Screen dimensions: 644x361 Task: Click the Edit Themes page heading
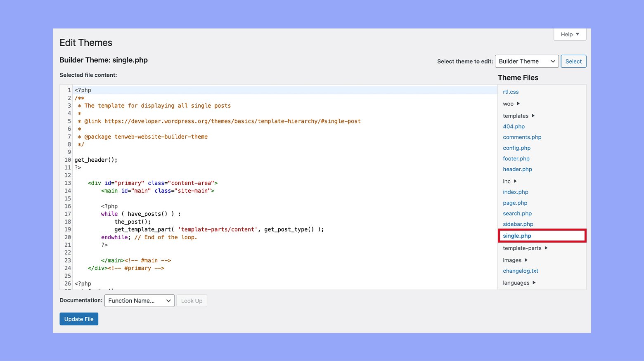coord(86,43)
